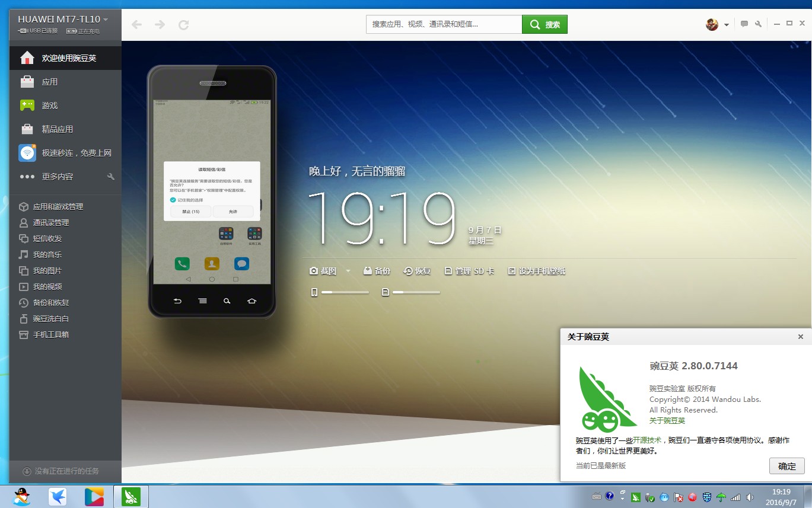Click the phone's menu hardware key

[x=202, y=301]
